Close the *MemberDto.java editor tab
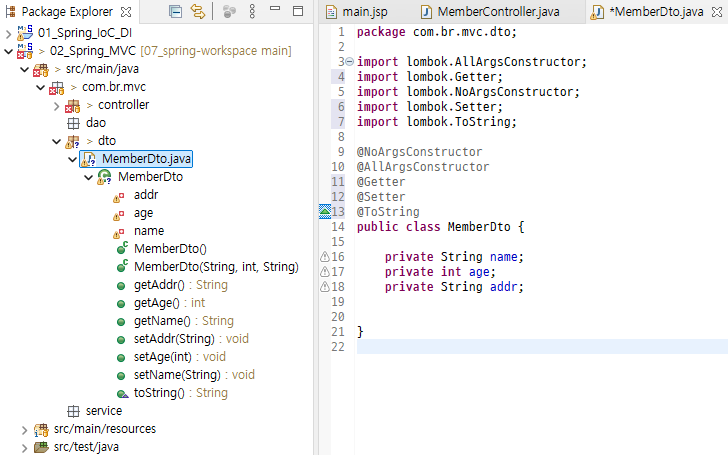 717,12
